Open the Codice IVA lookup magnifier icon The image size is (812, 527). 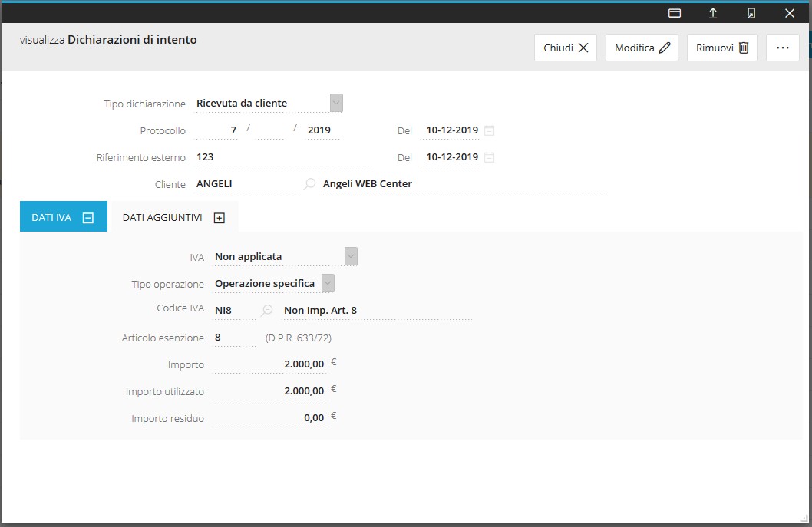click(267, 311)
